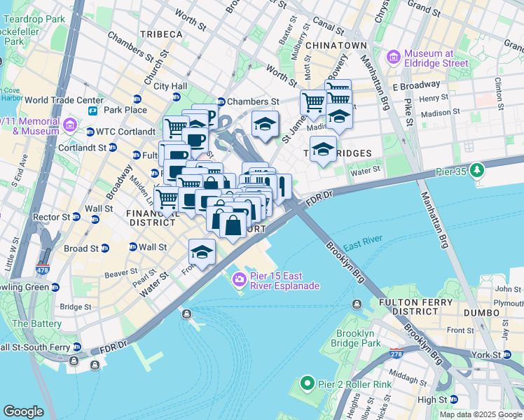Open the Pier 35 park tree marker
Image resolution: width=524 pixels, height=420 pixels.
point(476,171)
